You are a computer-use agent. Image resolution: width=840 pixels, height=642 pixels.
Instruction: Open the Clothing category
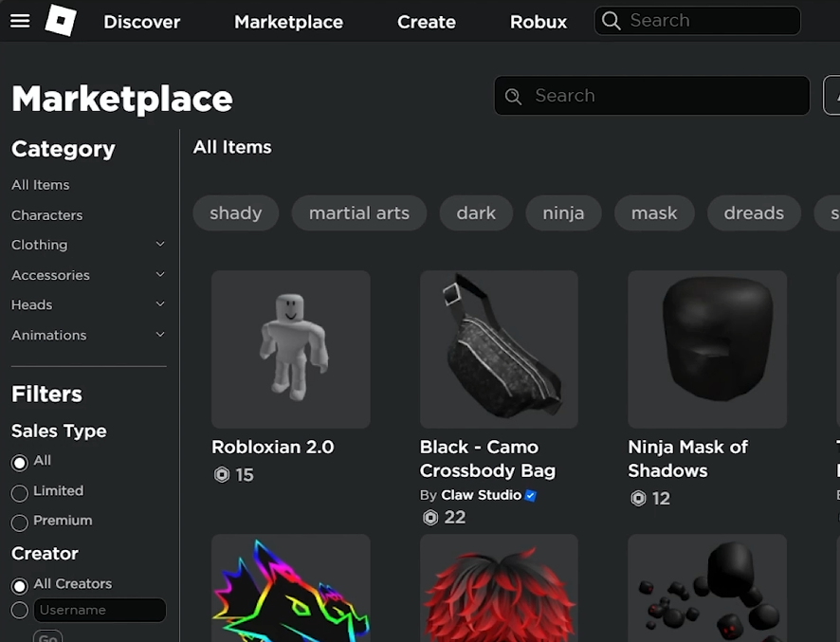40,245
